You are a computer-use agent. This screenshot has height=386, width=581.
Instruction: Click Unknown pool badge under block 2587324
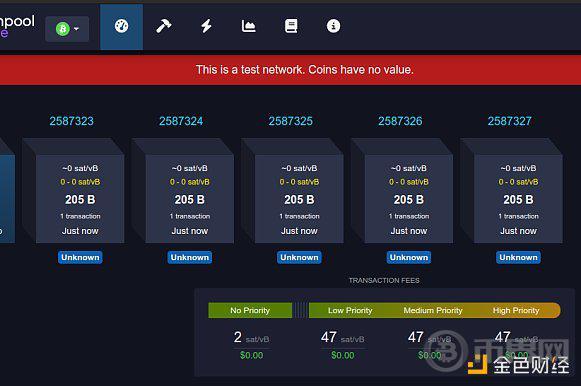coord(189,257)
